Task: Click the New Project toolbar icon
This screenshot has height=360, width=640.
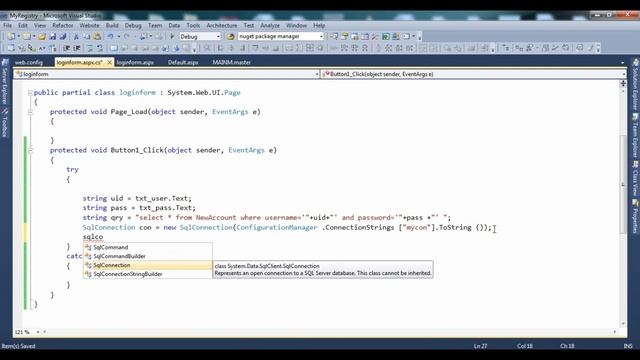Action: point(11,36)
